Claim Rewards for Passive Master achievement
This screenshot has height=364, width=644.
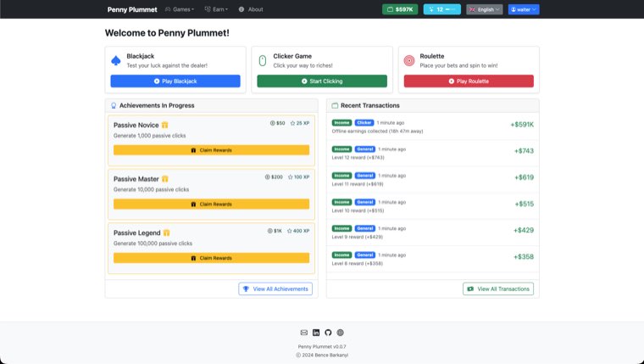[x=211, y=204]
